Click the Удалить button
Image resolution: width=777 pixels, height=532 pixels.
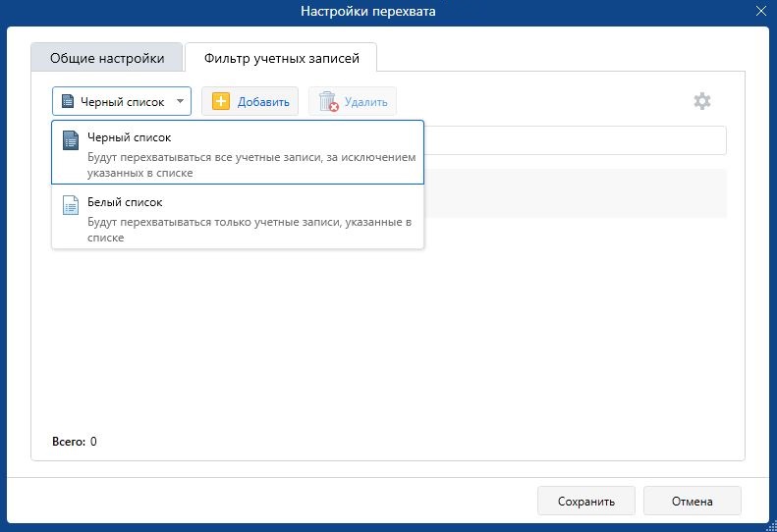[x=353, y=101]
